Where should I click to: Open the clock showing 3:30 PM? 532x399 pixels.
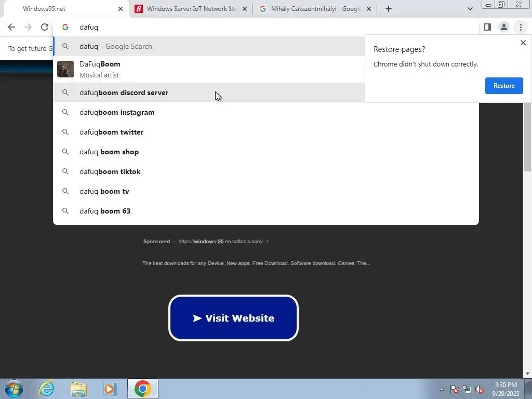506,389
